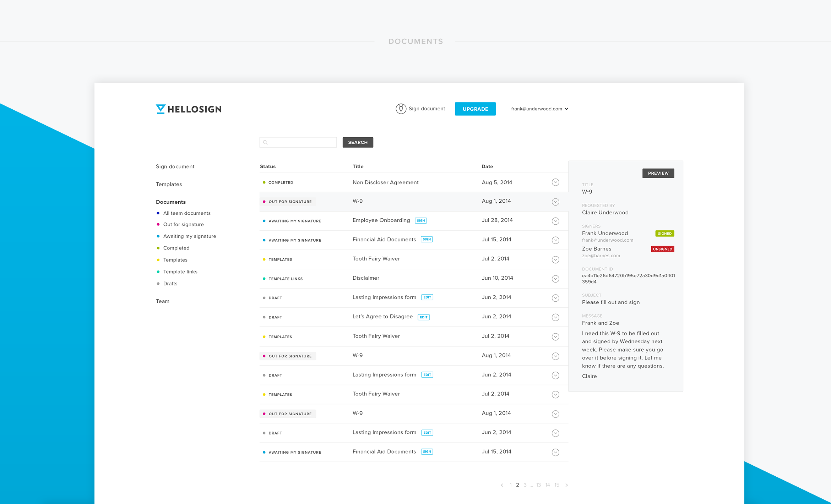Click the SEARCH button
The width and height of the screenshot is (831, 504).
coord(358,142)
